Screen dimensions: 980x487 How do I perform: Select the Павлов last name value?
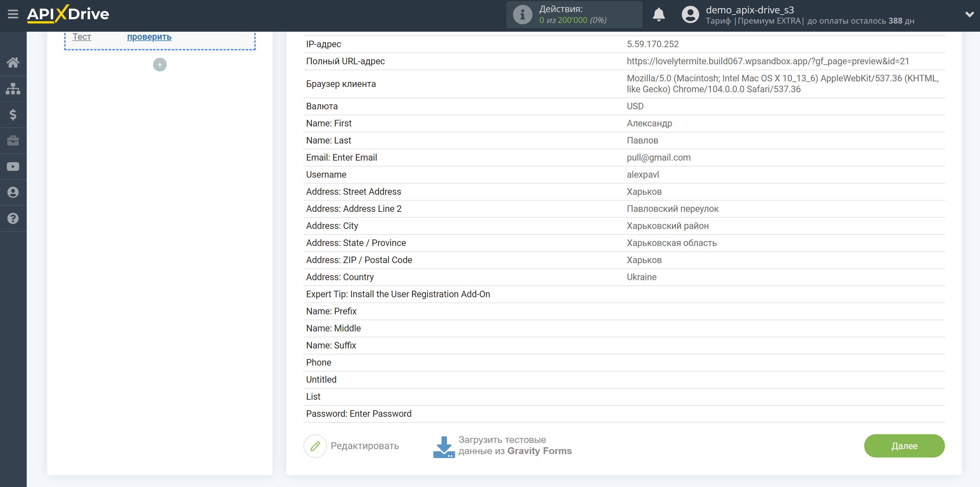click(x=642, y=140)
